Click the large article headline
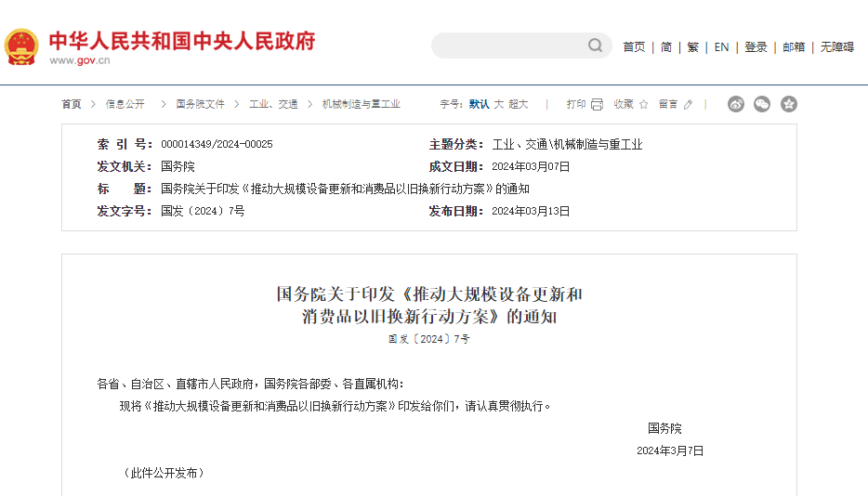 click(x=429, y=305)
